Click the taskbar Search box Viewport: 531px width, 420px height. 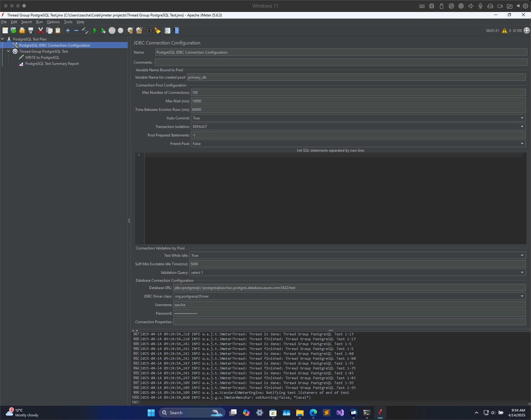(192, 413)
